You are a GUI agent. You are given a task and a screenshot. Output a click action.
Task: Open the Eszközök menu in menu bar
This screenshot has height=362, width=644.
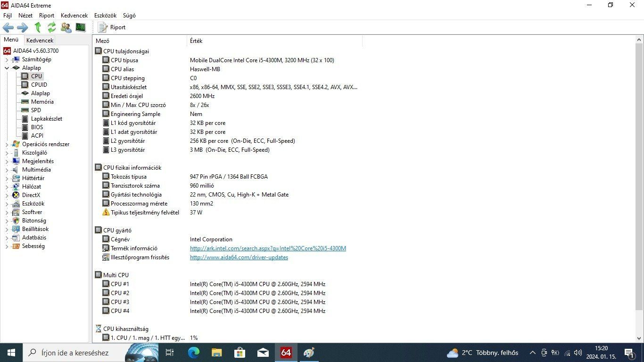click(x=105, y=16)
